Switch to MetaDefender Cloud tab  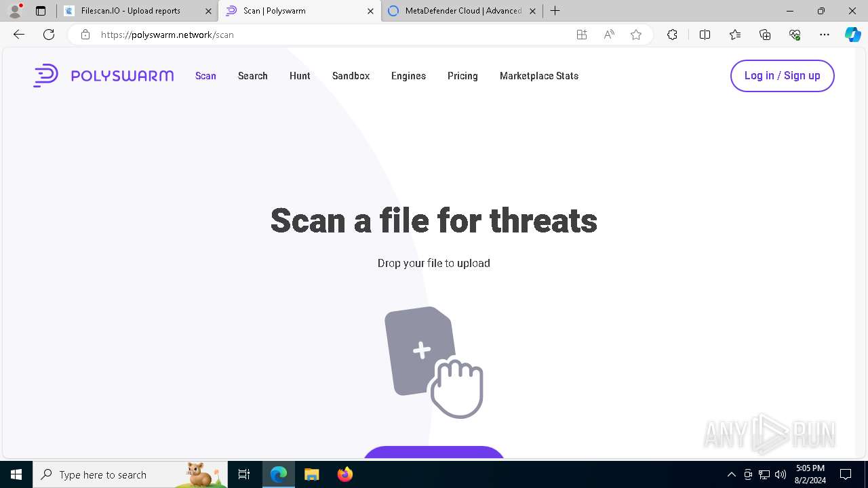click(x=463, y=11)
